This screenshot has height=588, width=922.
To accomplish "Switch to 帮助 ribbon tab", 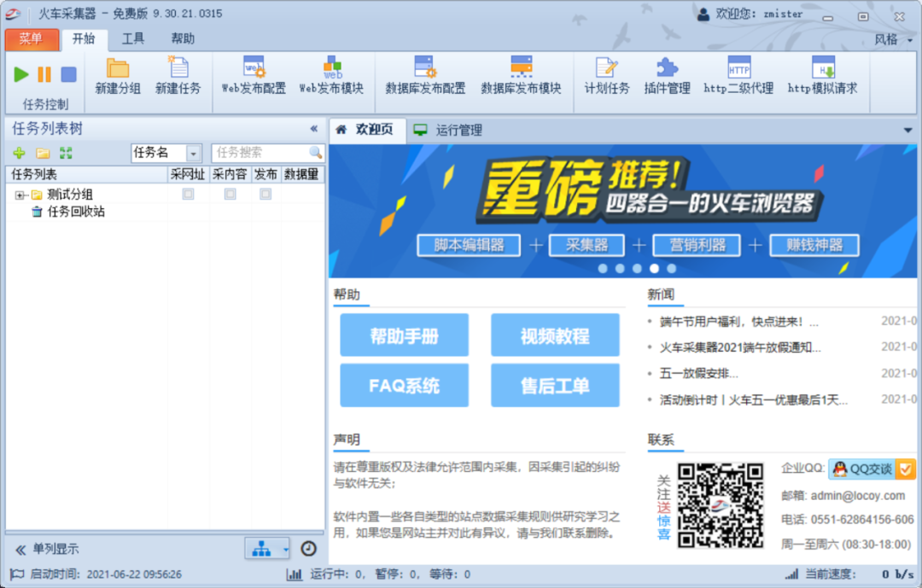I will coord(183,38).
